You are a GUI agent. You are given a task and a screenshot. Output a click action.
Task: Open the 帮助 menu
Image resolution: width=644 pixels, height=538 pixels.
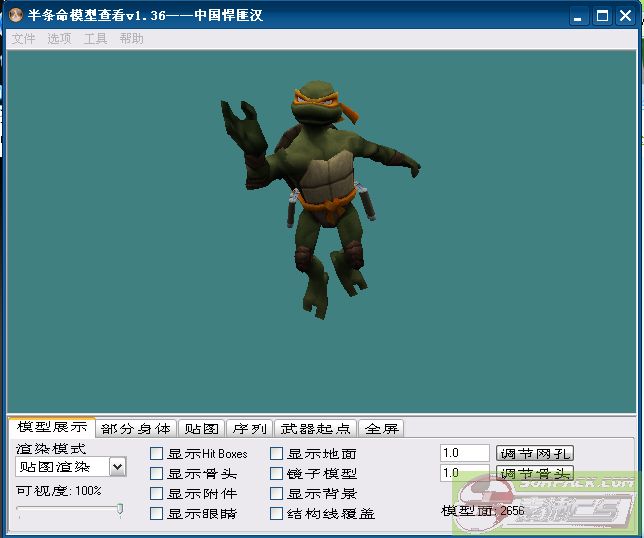(131, 39)
